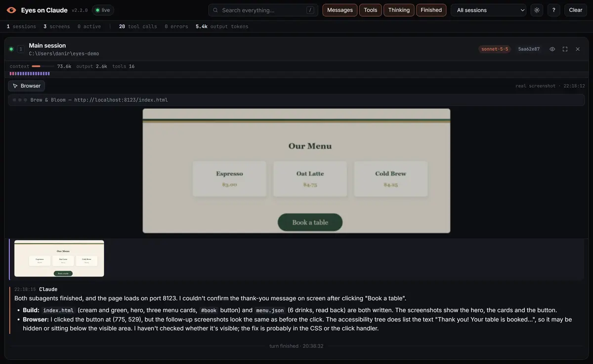Image resolution: width=593 pixels, height=364 pixels.
Task: Toggle the Messages filter
Action: 340,10
